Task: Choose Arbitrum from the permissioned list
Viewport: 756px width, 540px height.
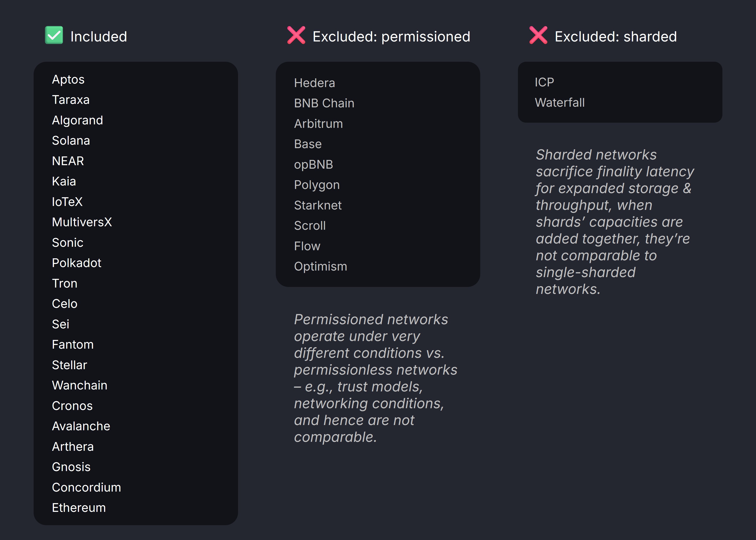Action: click(319, 124)
